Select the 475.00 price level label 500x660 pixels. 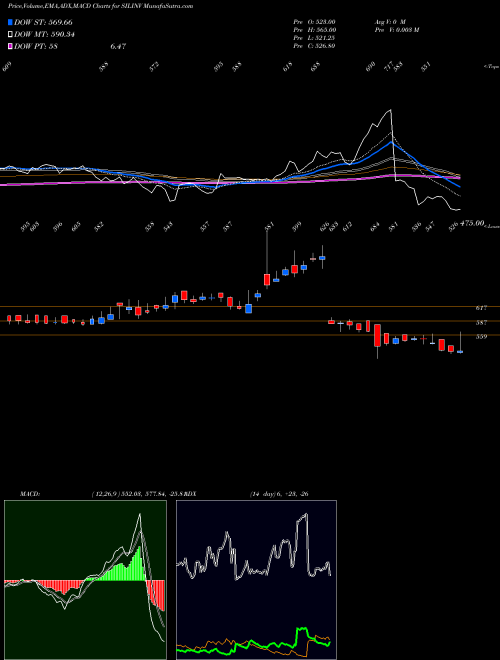[x=472, y=223]
